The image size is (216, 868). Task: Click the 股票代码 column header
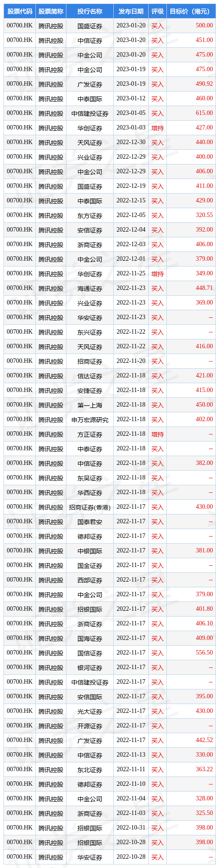point(19,11)
